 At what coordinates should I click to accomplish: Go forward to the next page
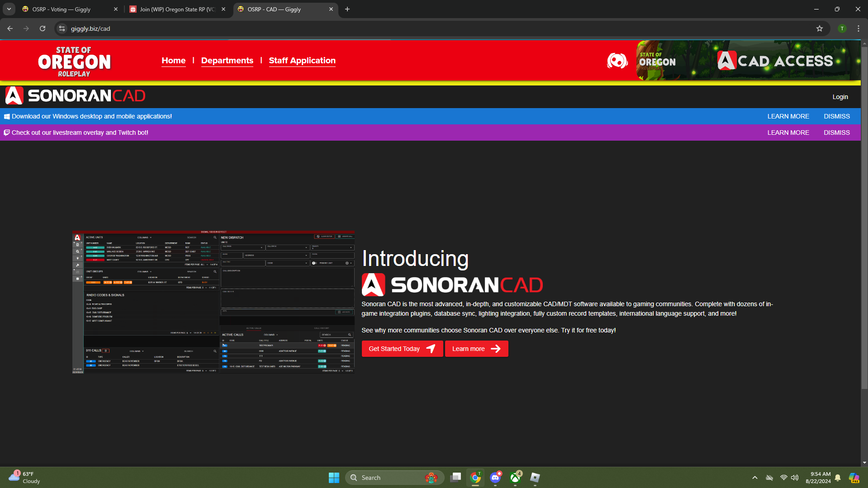tap(26, 28)
